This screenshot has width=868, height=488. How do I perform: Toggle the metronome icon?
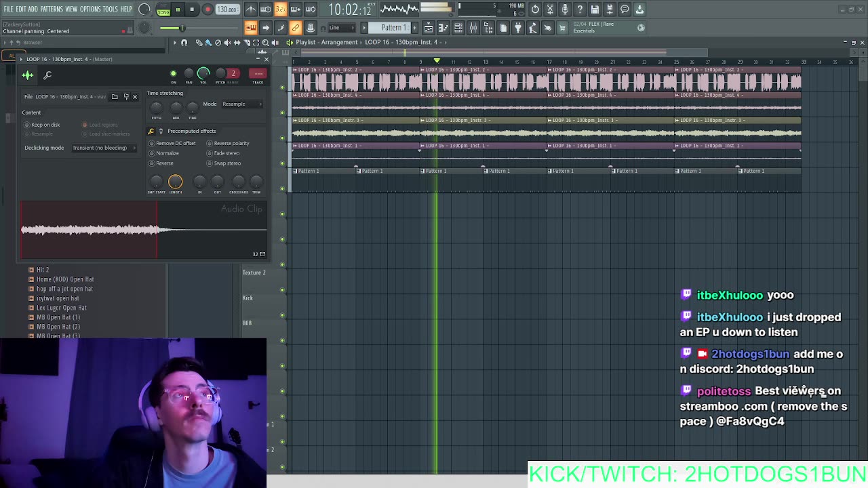[250, 9]
